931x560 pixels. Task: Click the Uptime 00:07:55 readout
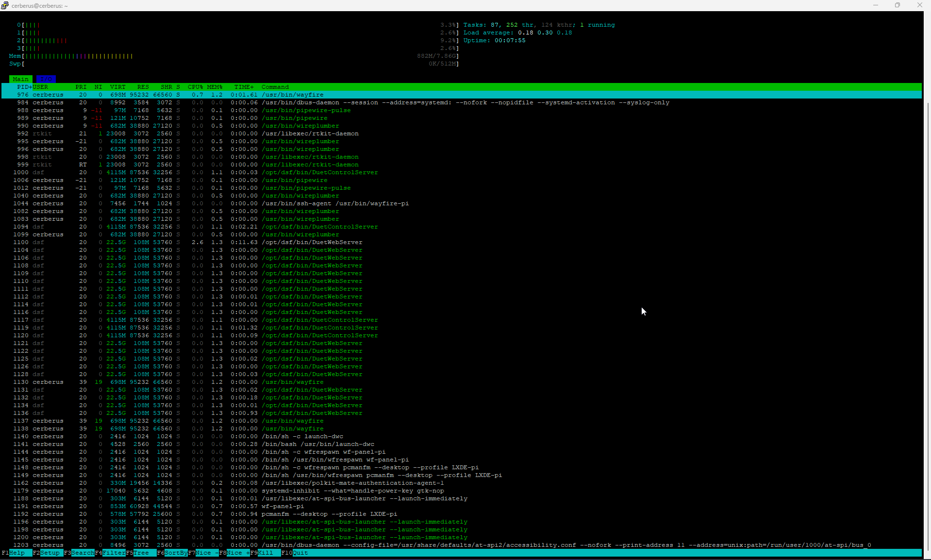pyautogui.click(x=494, y=40)
